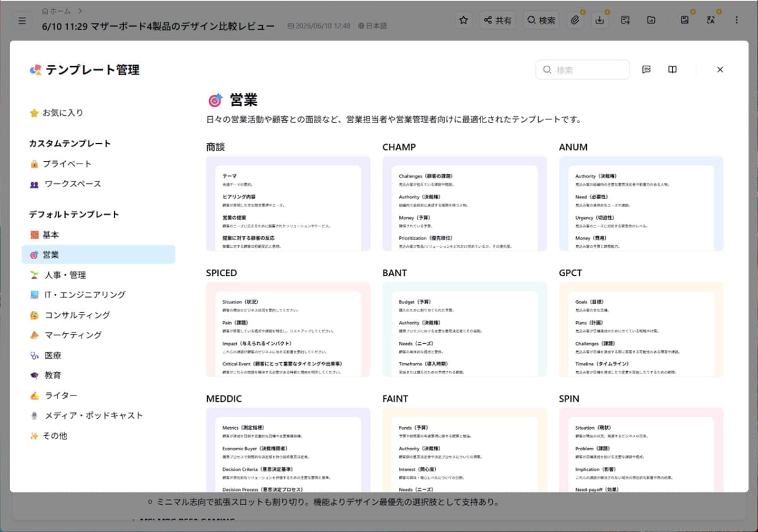
Task: Click the graduation cap icon beside 教育
Action: point(34,375)
